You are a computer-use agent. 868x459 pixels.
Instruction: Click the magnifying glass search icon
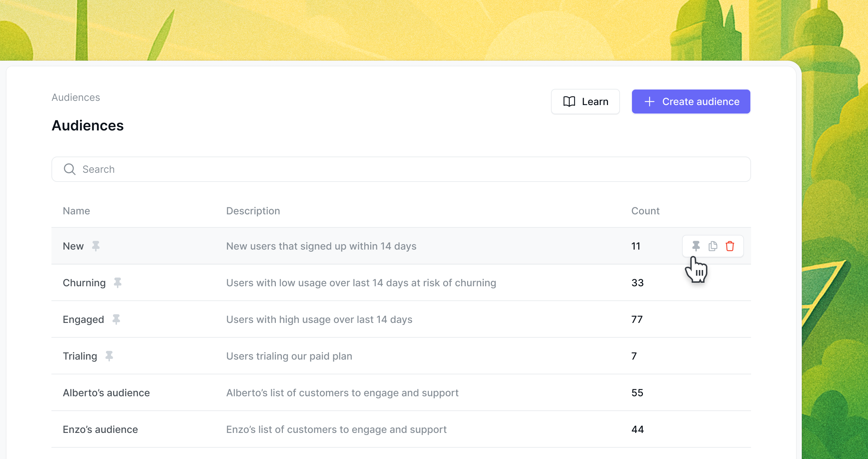point(69,169)
